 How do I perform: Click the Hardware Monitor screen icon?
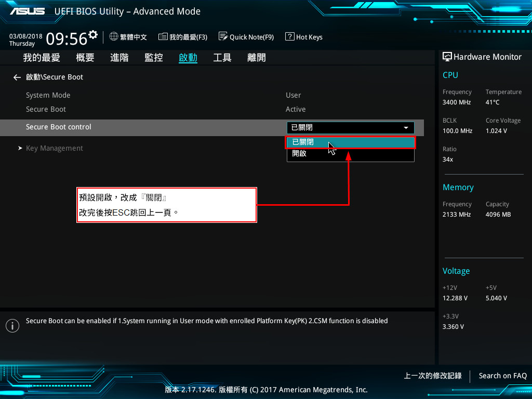point(447,57)
